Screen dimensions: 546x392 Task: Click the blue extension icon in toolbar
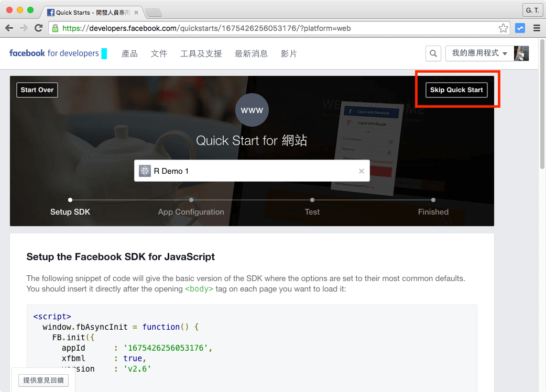(x=520, y=28)
